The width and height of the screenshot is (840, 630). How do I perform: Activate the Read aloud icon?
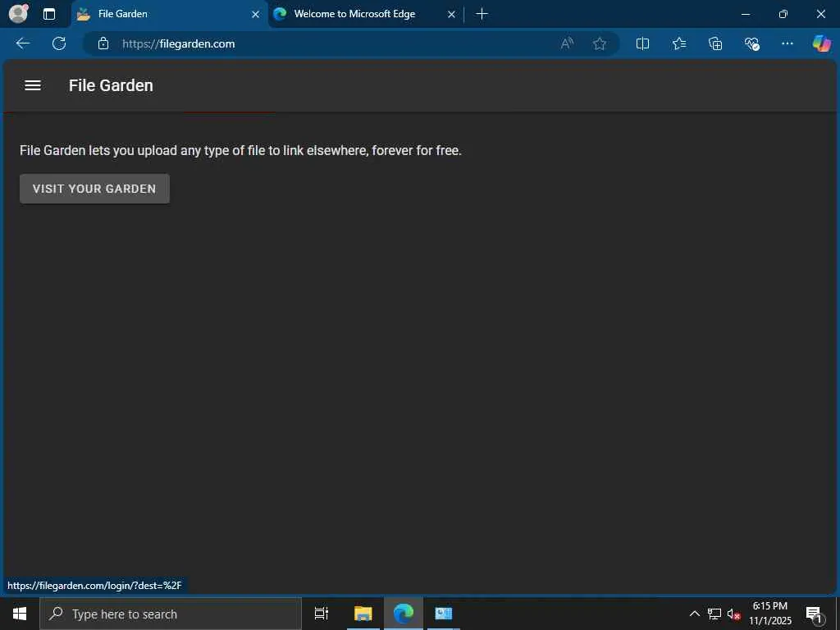(567, 43)
